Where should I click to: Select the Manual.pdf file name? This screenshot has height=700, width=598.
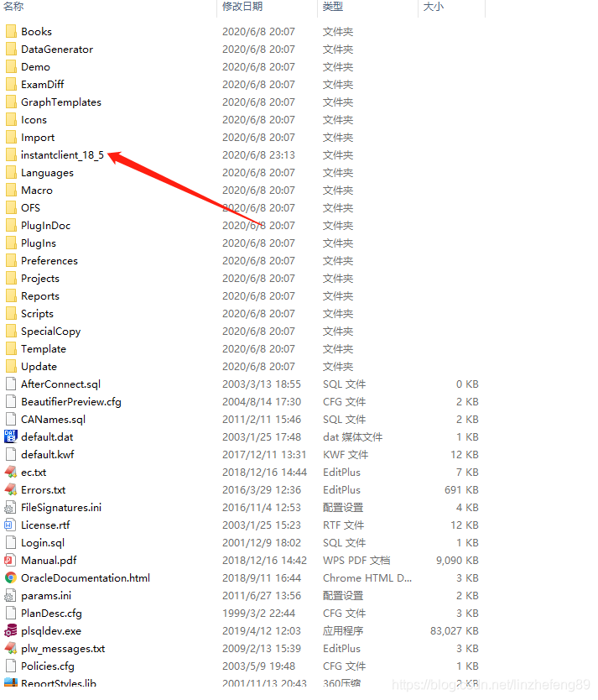pyautogui.click(x=49, y=561)
